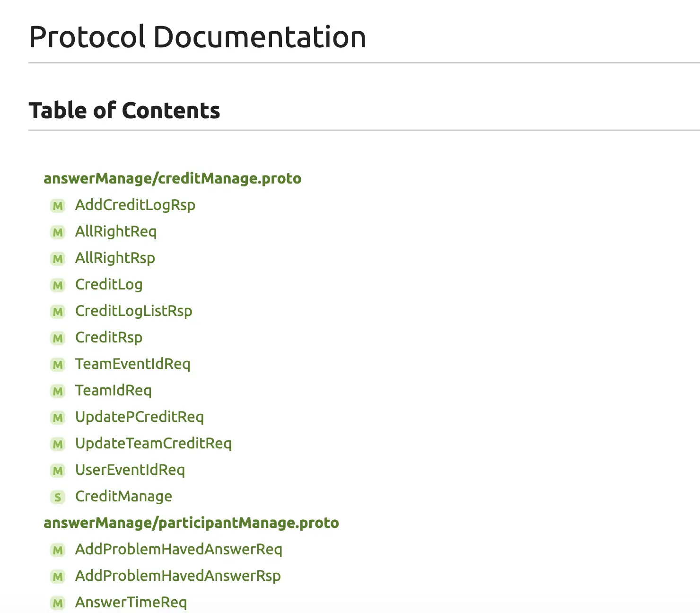Click the Table of Contents heading
The width and height of the screenshot is (700, 613).
pyautogui.click(x=124, y=110)
